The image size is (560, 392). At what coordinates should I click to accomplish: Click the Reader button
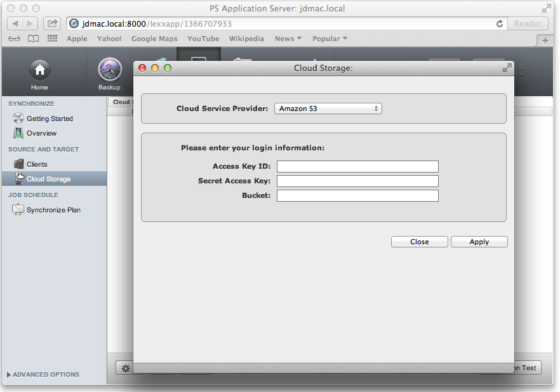[528, 24]
